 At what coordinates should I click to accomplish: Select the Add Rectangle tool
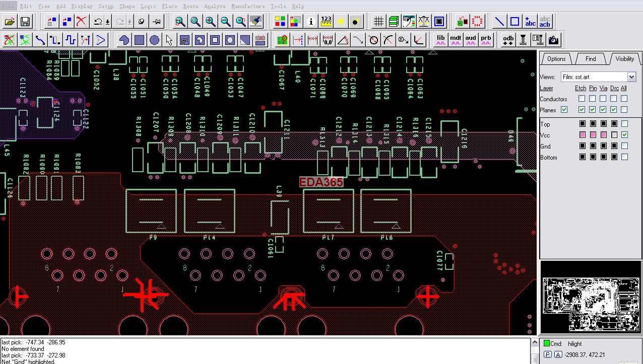pyautogui.click(x=515, y=22)
